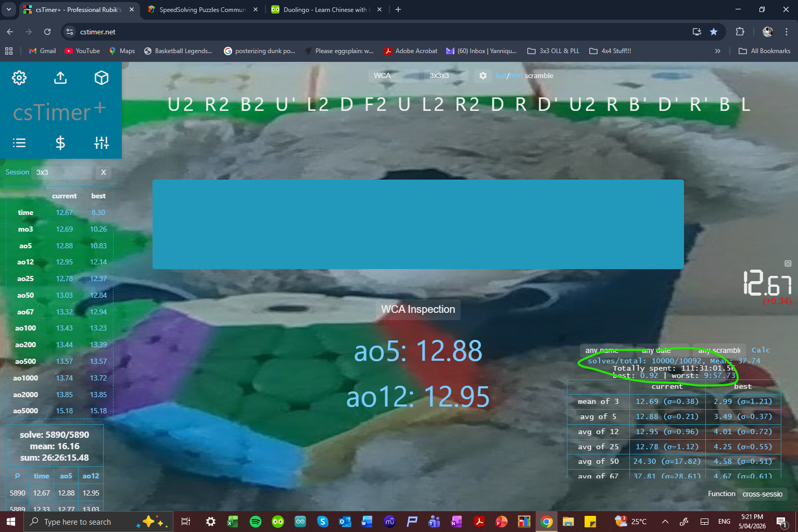Select the current ao12 value 12.95 in table
This screenshot has width=798, height=532.
[65, 262]
